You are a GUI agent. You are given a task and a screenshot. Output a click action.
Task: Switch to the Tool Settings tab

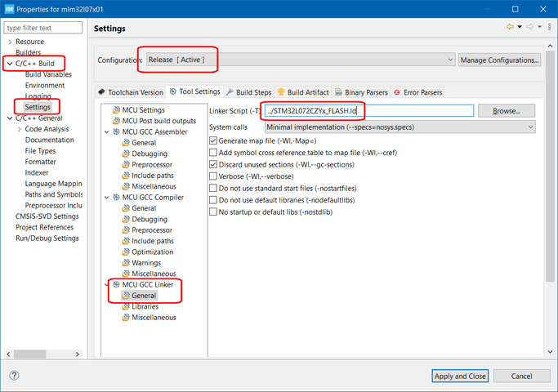click(x=195, y=91)
